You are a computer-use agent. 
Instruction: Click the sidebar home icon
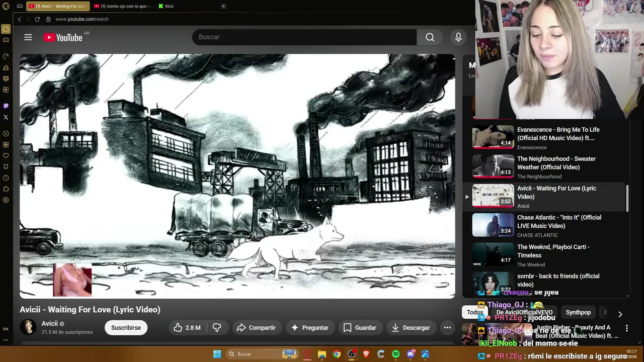pyautogui.click(x=6, y=29)
